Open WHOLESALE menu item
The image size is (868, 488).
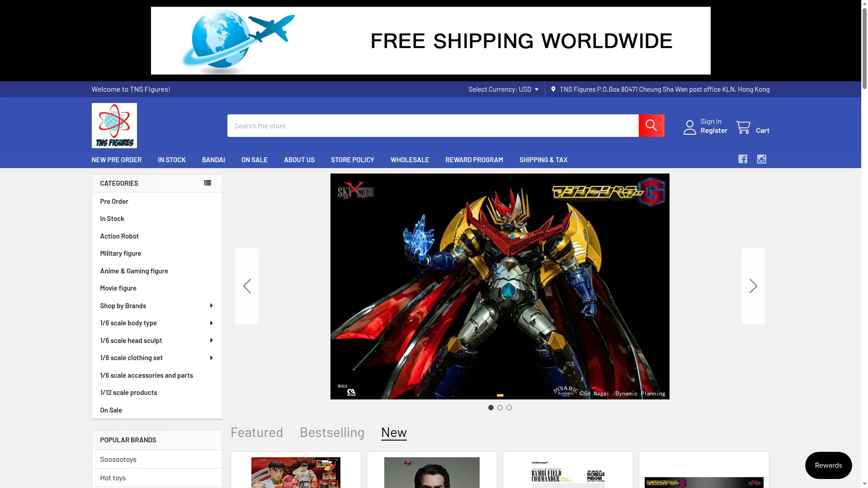(410, 160)
